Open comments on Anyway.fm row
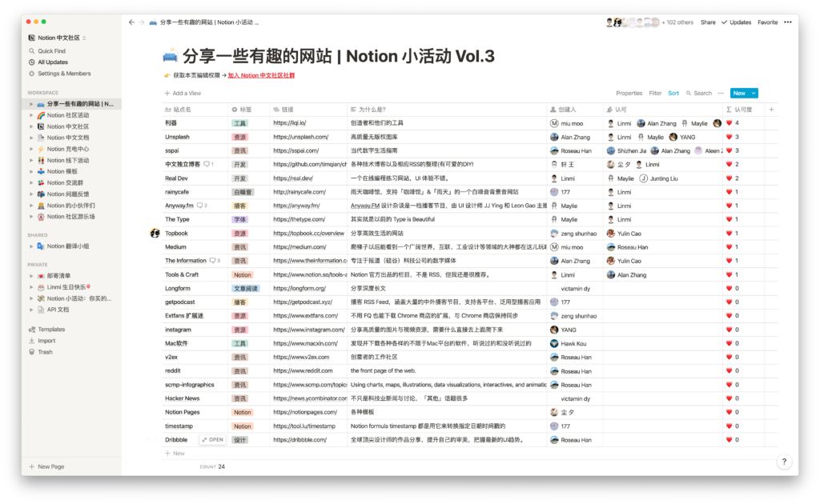Screen dimensions: 820x504 202,206
